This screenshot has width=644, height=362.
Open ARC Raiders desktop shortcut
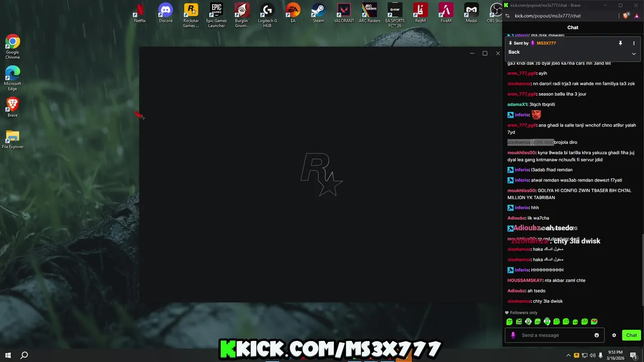click(x=370, y=14)
